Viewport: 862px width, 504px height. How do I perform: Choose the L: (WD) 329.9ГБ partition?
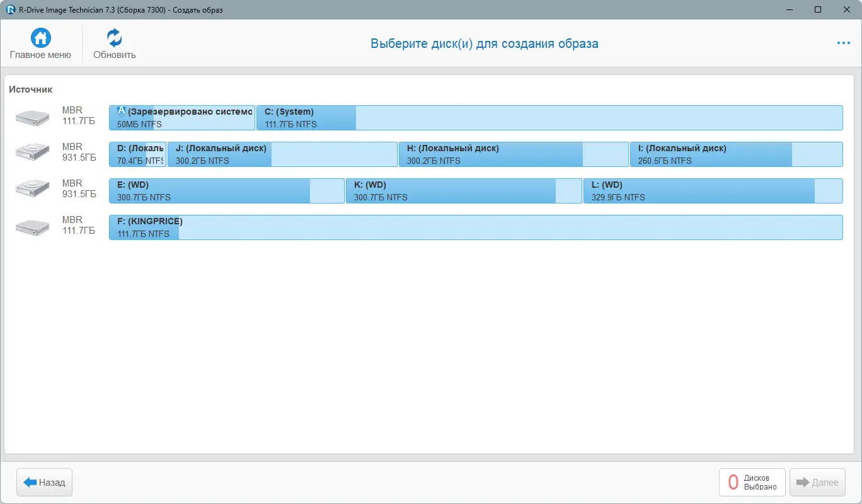pyautogui.click(x=713, y=191)
